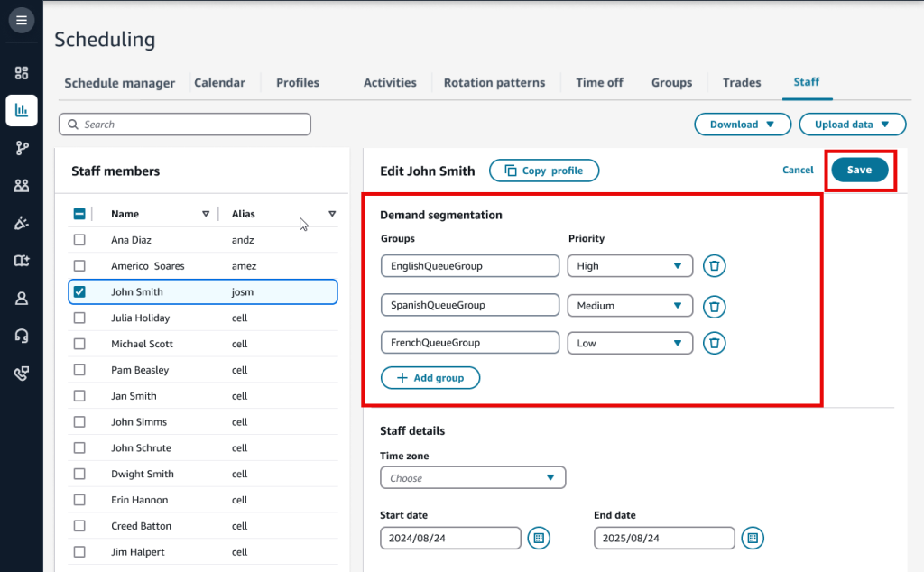
Task: Open the hamburger menu icon
Action: coord(22,20)
